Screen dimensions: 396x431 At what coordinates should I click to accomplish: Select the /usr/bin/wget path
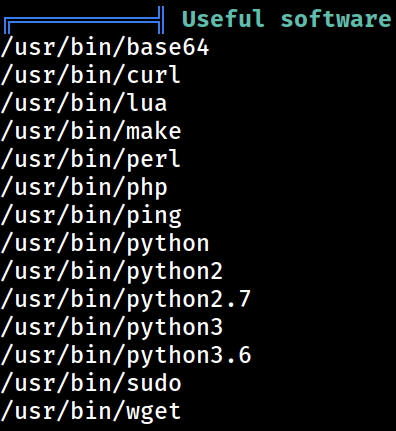91,412
